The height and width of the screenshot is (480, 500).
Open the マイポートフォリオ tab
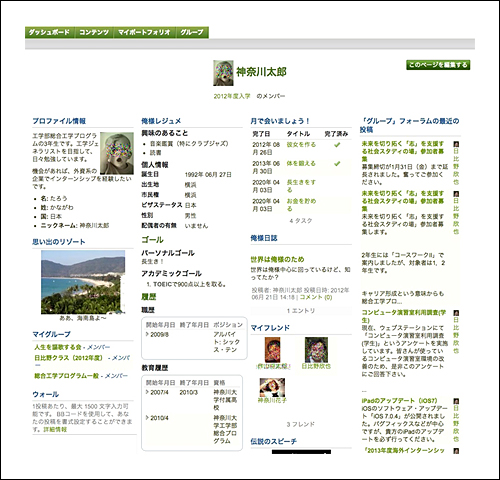pos(144,32)
